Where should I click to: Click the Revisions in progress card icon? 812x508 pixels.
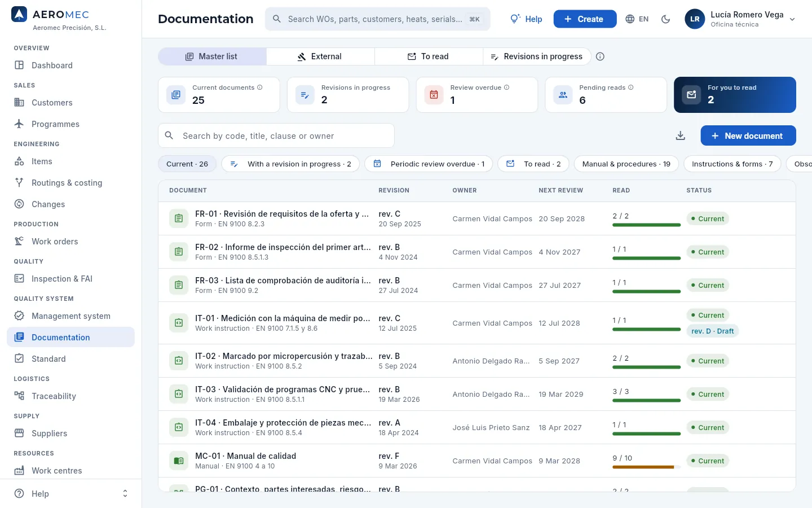coord(305,95)
